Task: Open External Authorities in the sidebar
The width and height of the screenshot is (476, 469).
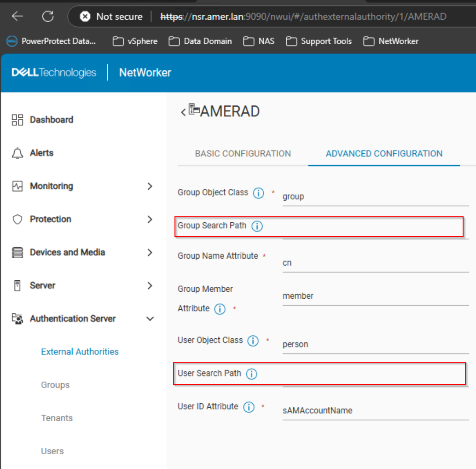Action: [x=79, y=351]
